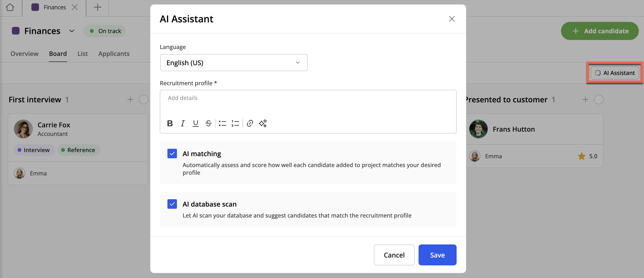Open the Language dropdown

[234, 63]
